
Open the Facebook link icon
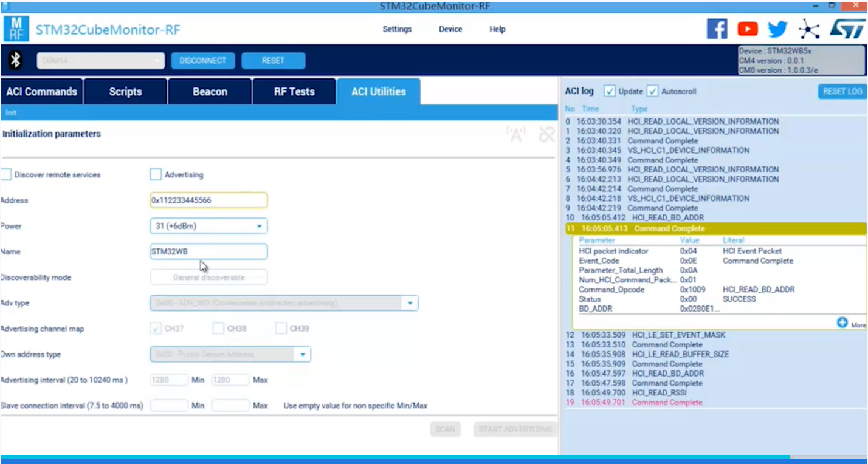(x=717, y=29)
